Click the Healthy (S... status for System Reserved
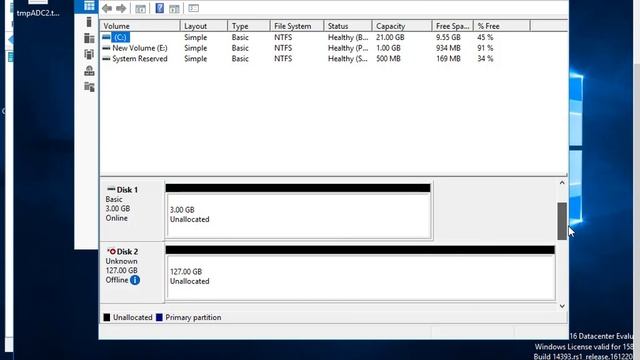The image size is (640, 360). (348, 59)
